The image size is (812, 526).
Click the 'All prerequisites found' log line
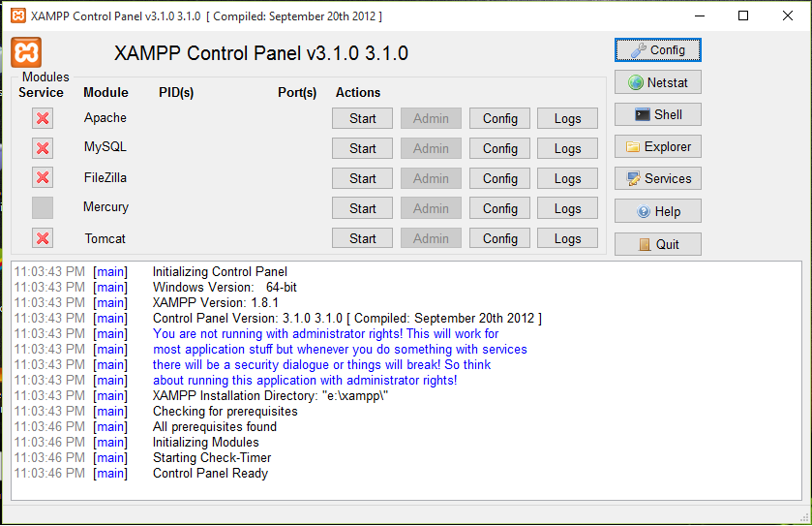pyautogui.click(x=215, y=426)
